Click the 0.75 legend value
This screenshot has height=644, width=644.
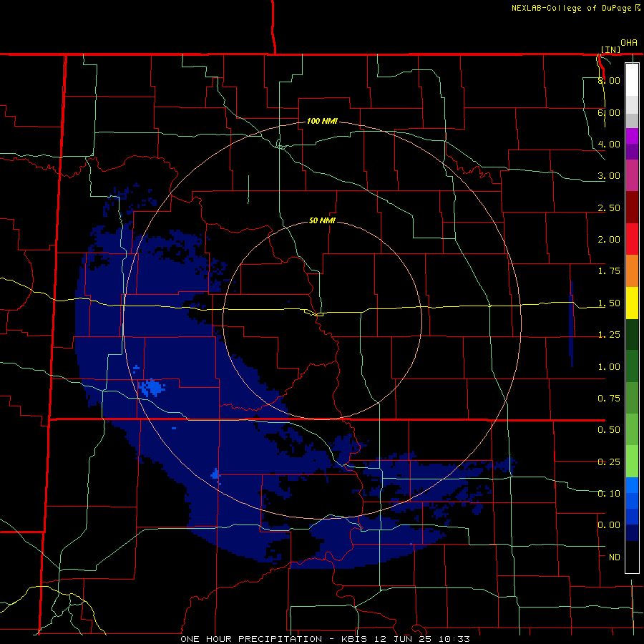pos(609,399)
